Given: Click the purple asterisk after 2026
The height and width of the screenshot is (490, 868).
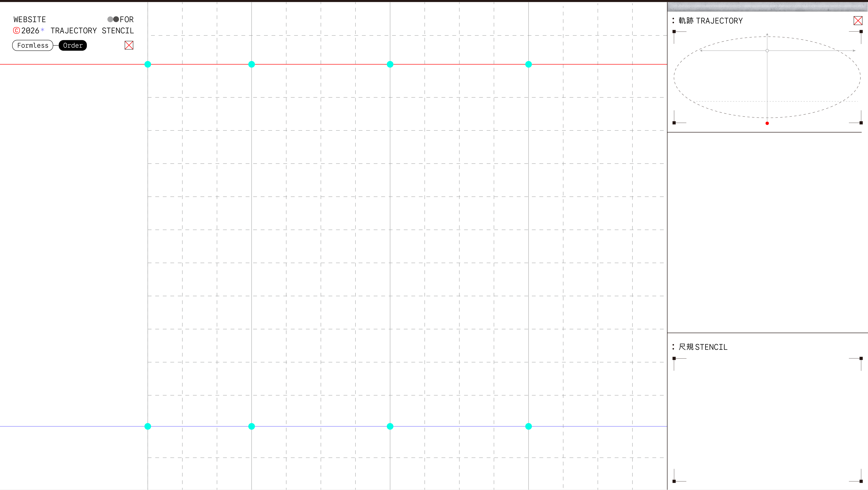Looking at the screenshot, I should point(42,30).
